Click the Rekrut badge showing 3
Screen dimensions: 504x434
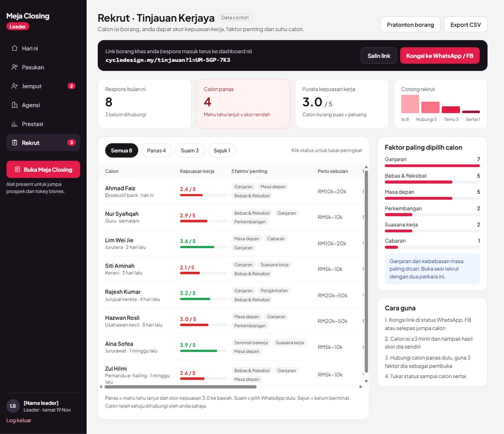[x=71, y=143]
